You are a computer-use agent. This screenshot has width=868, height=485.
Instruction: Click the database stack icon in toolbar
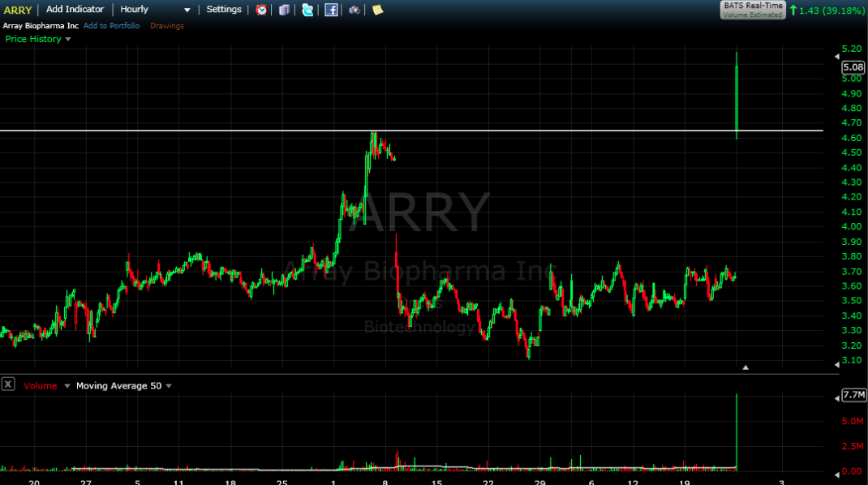(285, 10)
